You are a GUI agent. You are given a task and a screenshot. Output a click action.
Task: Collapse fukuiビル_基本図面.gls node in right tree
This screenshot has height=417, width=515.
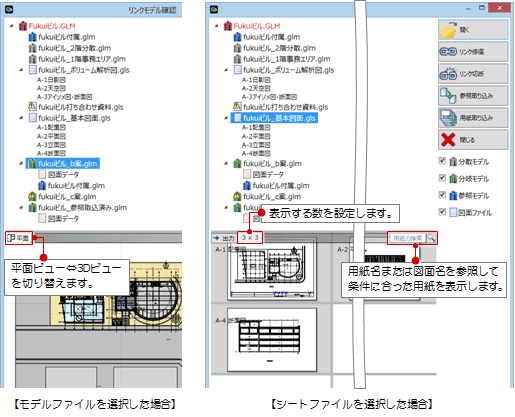(226, 118)
